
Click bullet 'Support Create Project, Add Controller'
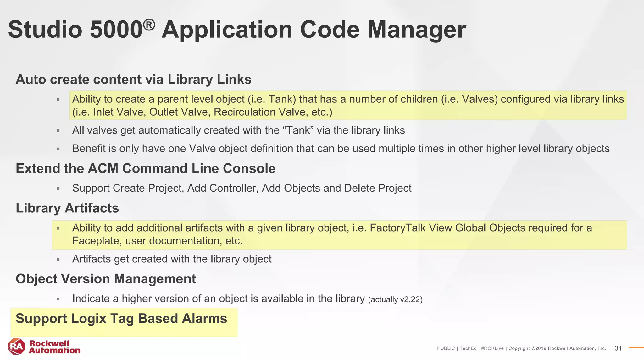coord(242,188)
